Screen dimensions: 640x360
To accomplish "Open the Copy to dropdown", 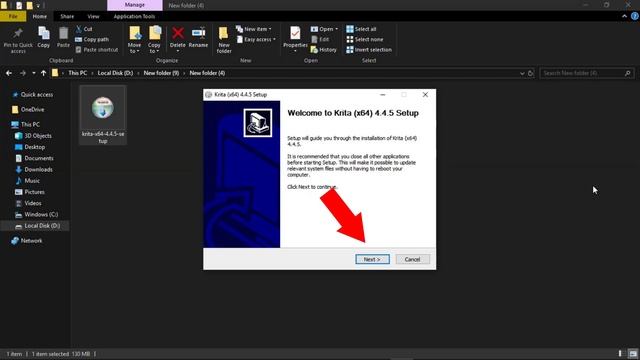I will pyautogui.click(x=154, y=40).
